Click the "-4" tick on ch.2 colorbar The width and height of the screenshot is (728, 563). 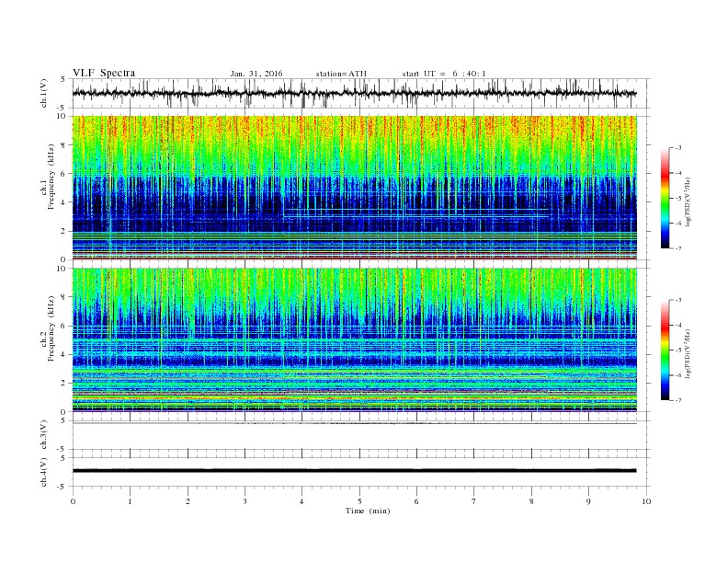pyautogui.click(x=678, y=325)
